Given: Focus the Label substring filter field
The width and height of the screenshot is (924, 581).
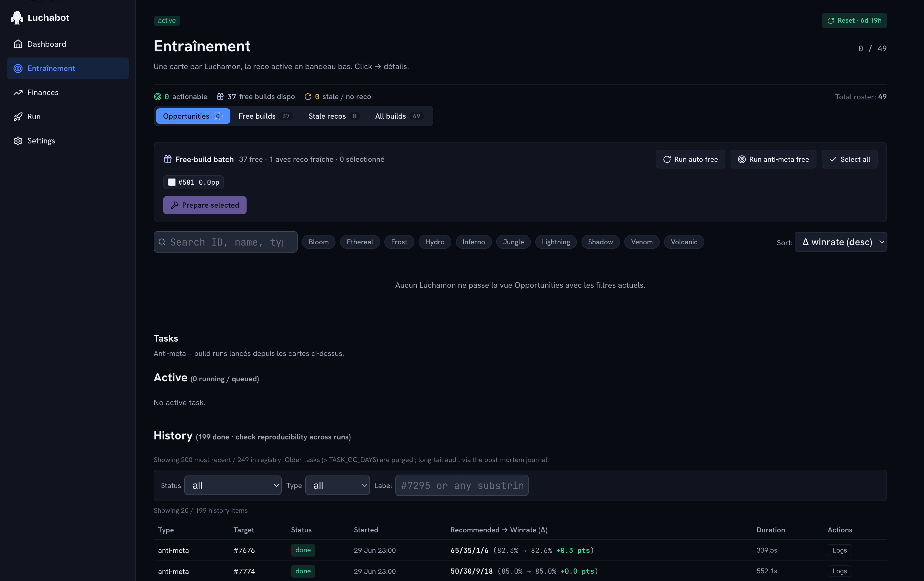Looking at the screenshot, I should coord(462,485).
